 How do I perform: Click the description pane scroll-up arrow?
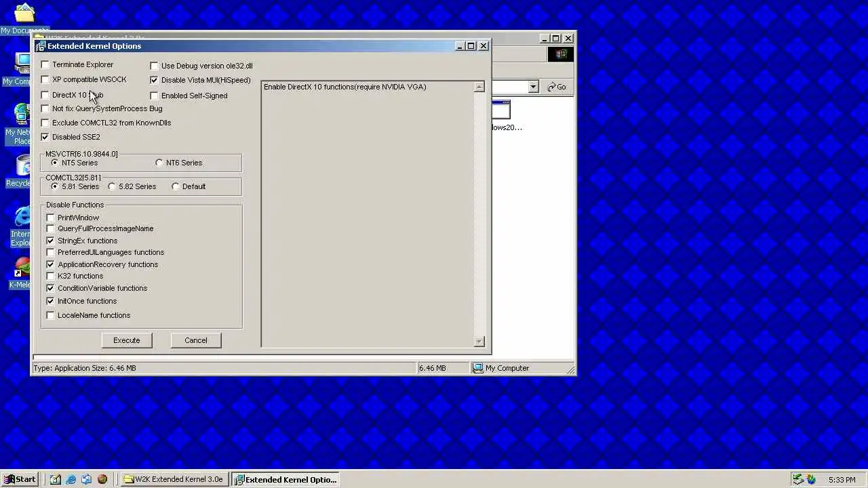[479, 87]
